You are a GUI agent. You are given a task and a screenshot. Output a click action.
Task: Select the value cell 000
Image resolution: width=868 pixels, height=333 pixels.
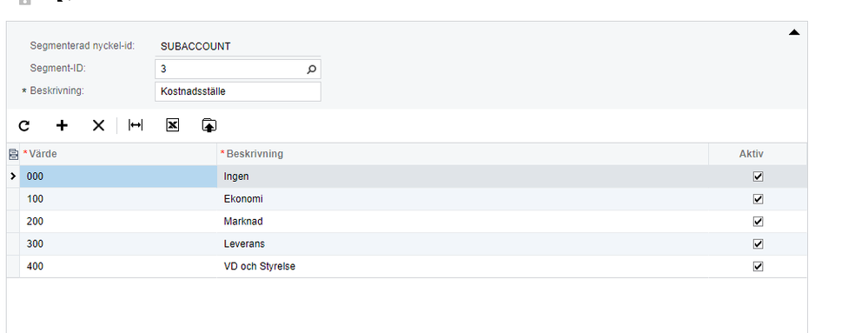coord(118,176)
